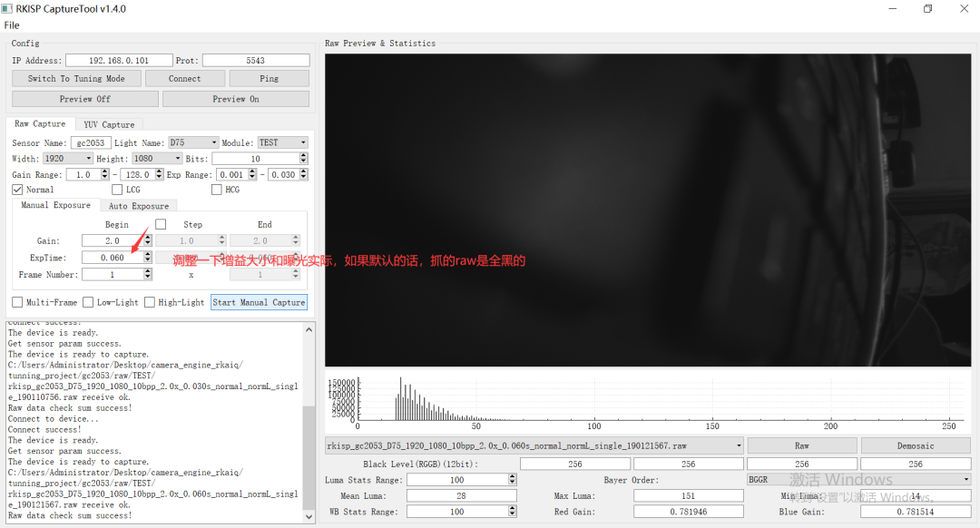
Task: Lower WB Stats Range with the down arrow
Action: (x=512, y=513)
